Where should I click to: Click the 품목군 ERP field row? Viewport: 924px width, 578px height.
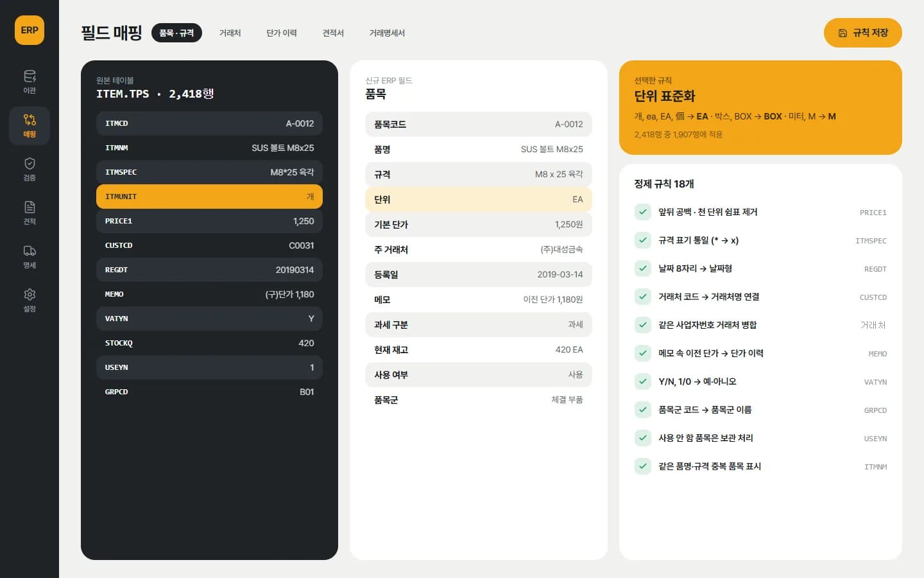pos(479,399)
